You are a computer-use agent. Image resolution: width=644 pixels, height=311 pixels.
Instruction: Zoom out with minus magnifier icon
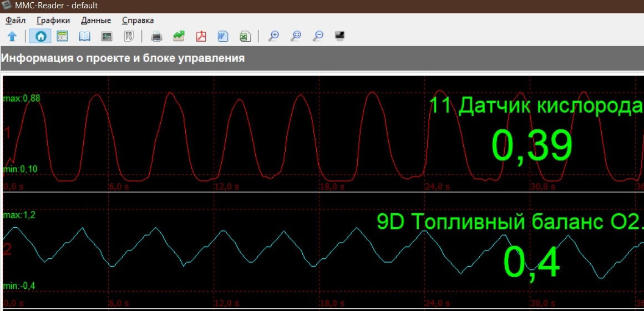[317, 36]
